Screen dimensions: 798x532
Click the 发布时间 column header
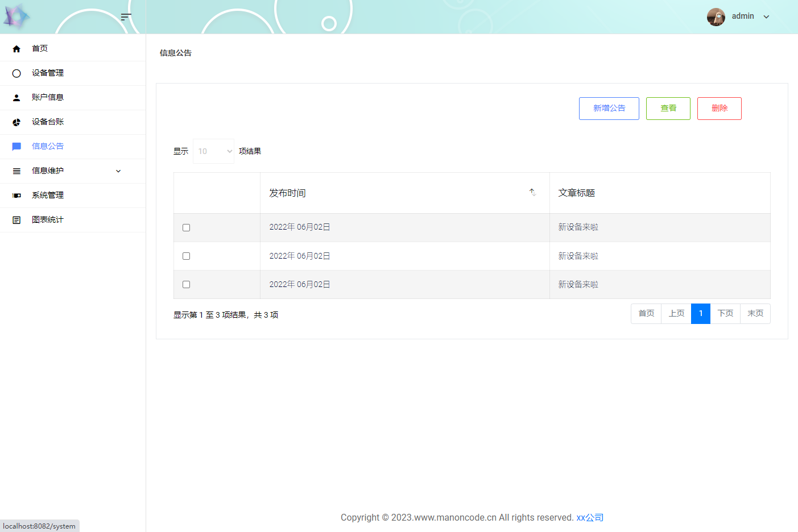point(405,193)
